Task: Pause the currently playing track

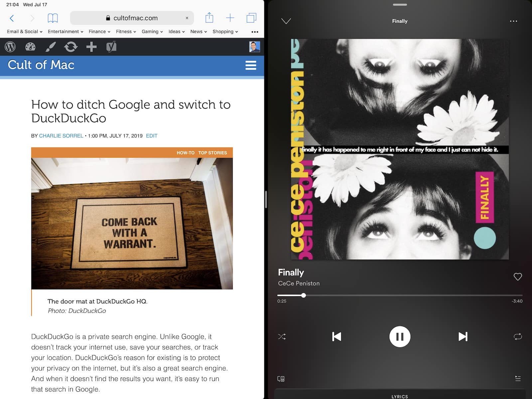Action: tap(400, 337)
